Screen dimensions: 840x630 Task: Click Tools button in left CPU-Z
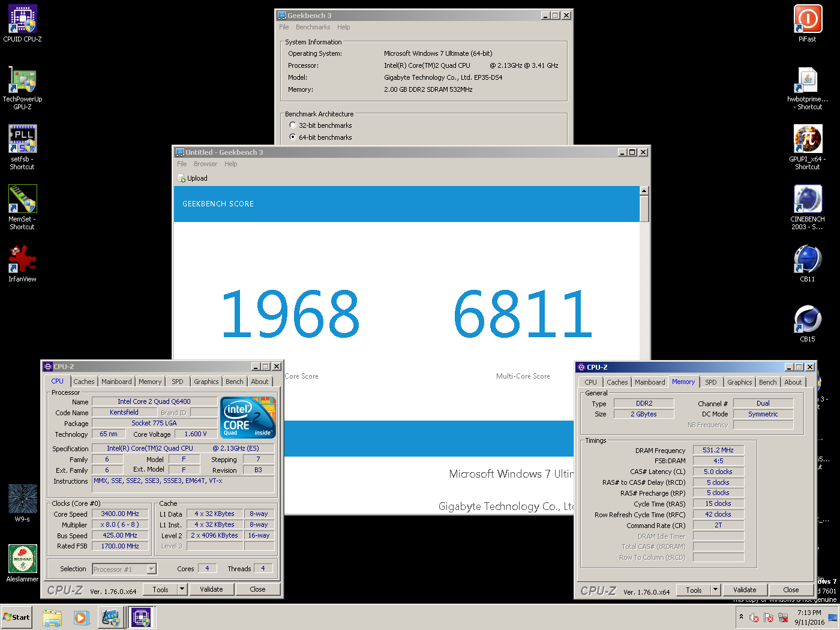(160, 589)
